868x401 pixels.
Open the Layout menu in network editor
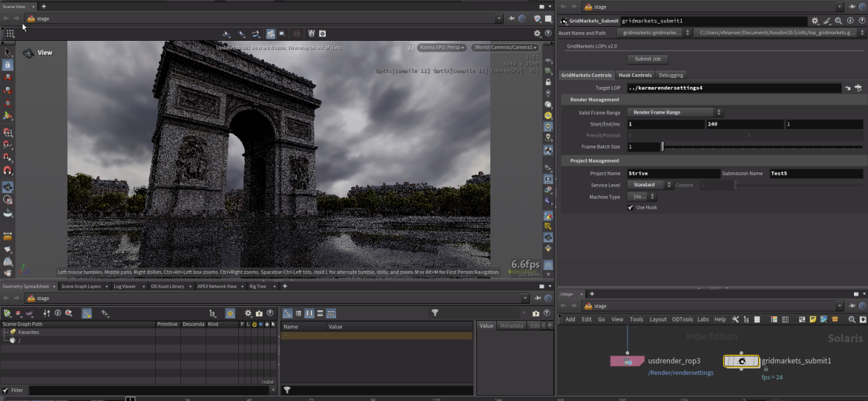(657, 319)
